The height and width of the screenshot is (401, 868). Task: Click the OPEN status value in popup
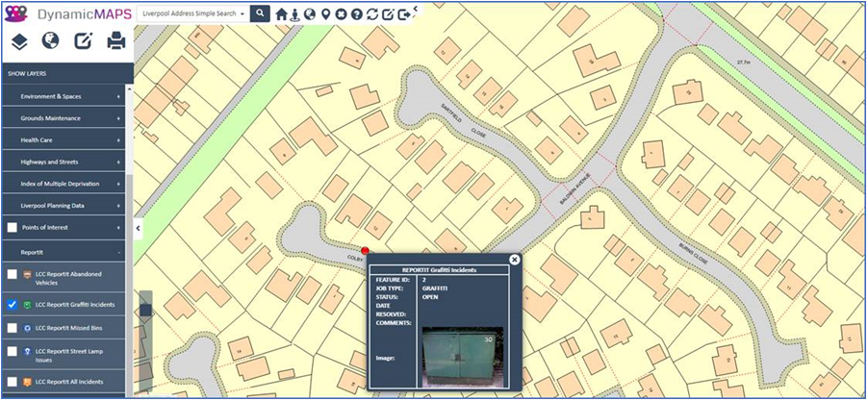(x=430, y=297)
